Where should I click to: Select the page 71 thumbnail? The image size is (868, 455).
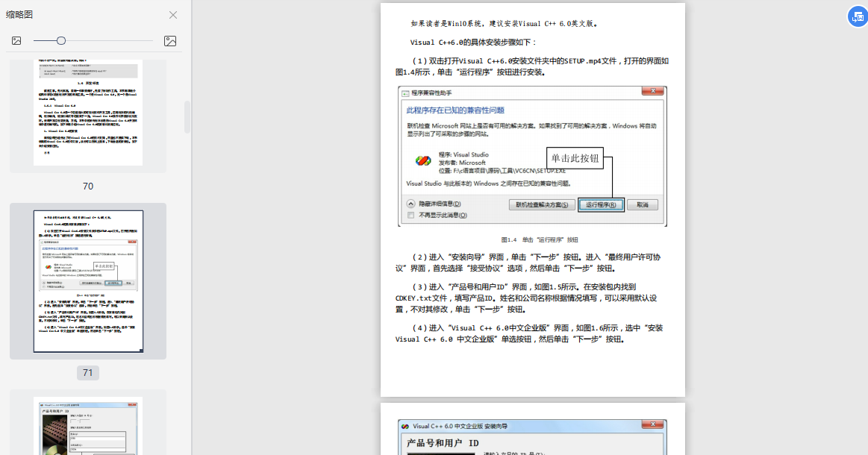88,281
